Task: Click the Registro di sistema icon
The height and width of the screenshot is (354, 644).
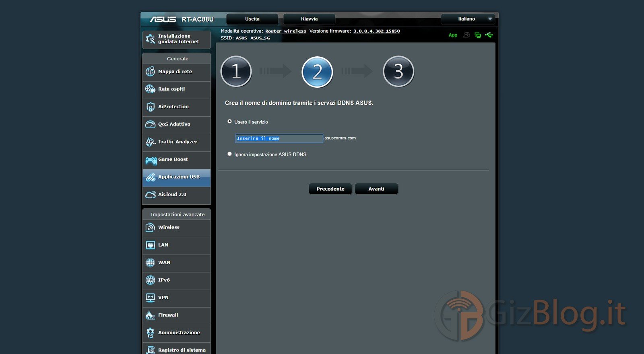Action: pos(151,350)
